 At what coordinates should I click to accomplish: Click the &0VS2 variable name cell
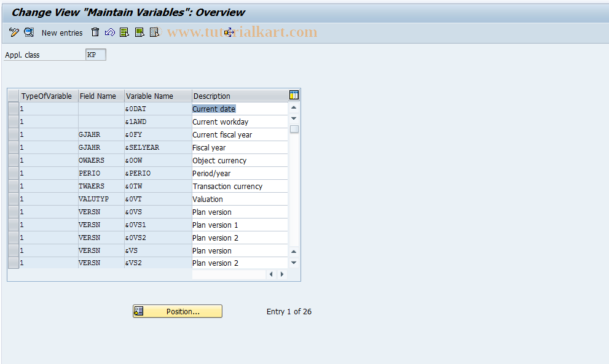click(x=158, y=238)
